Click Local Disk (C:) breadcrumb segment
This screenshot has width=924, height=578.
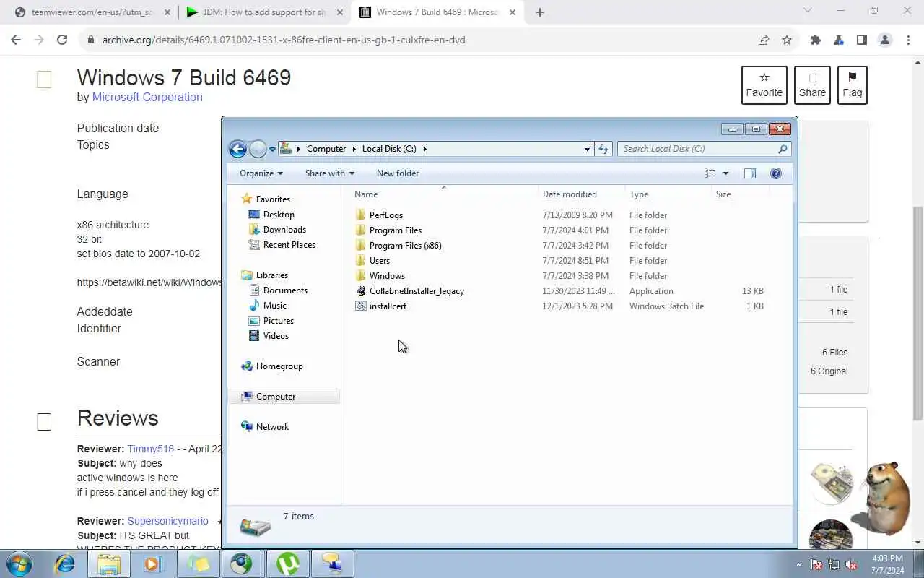(x=389, y=149)
